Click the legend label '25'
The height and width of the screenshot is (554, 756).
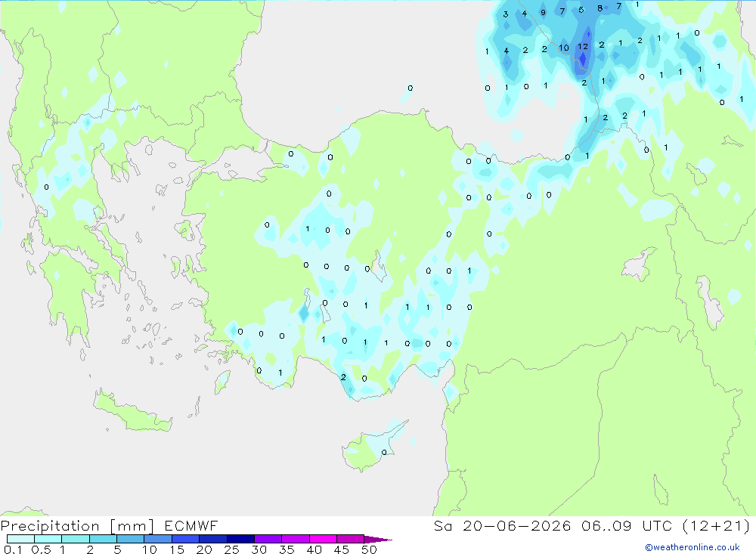[231, 549]
